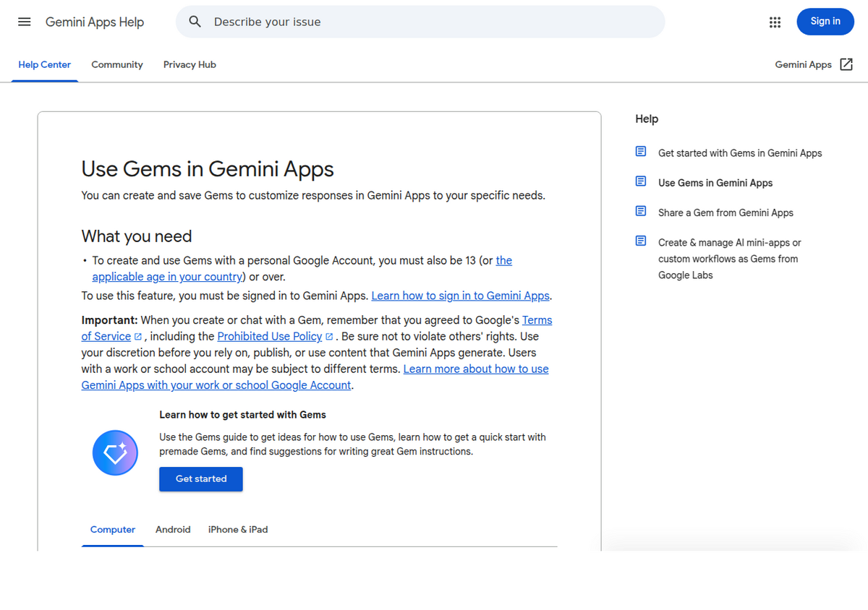Click the Get started button
The image size is (868, 610).
[201, 479]
